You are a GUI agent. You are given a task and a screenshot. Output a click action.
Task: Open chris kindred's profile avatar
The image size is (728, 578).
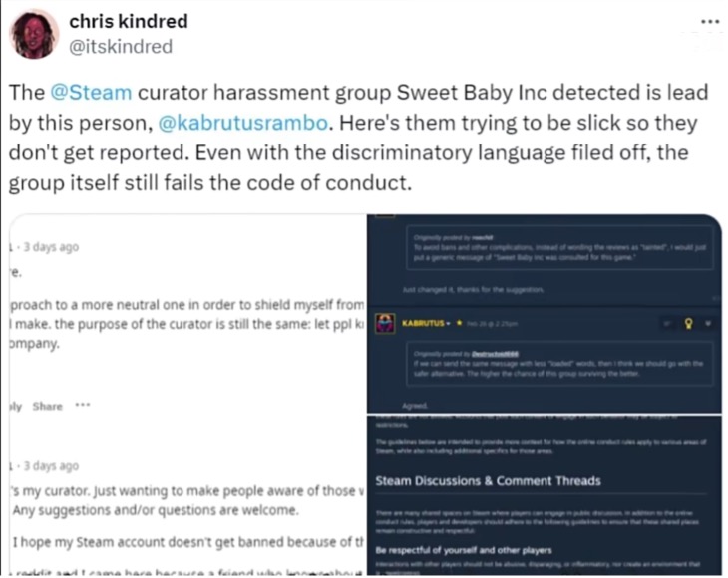(35, 35)
